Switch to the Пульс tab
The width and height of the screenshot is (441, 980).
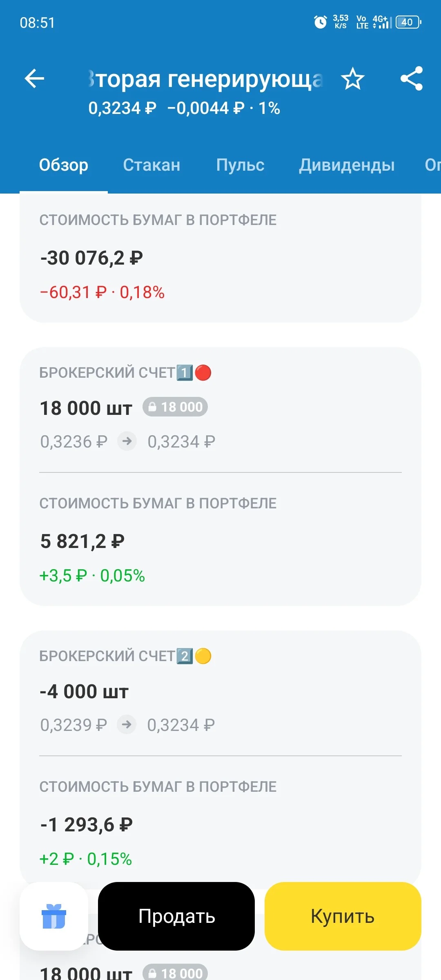point(240,165)
